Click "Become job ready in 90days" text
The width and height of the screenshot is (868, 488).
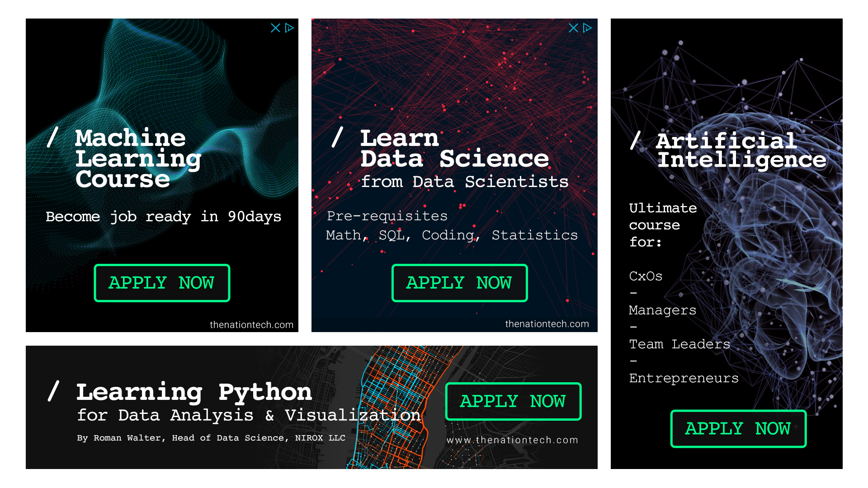tap(163, 216)
